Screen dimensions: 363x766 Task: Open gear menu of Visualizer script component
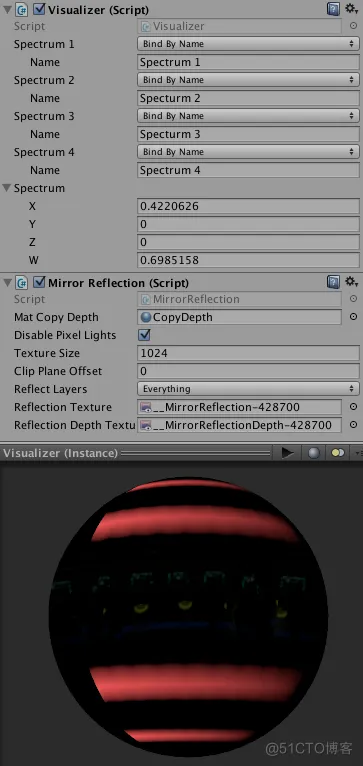point(351,8)
